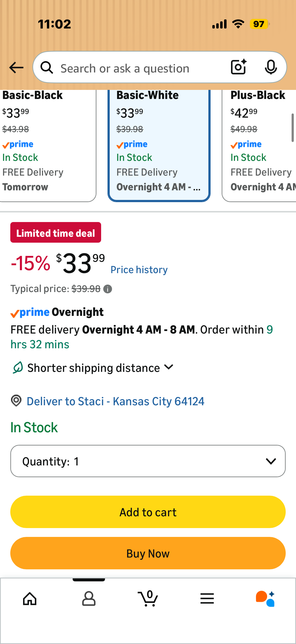Viewport: 296px width, 644px height.
Task: Open the Rufus AI assistant icon
Action: tap(266, 599)
